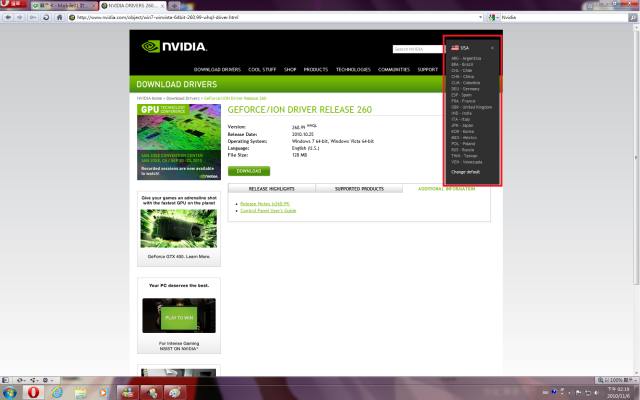Click the search field containing Nvidia
Screen dimensions: 640x400
coord(564,18)
